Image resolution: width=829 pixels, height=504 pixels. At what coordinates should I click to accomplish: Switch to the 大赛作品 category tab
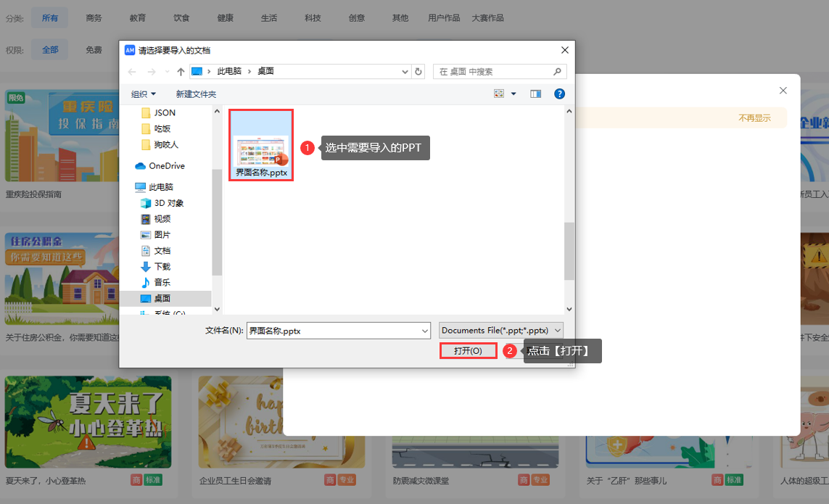coord(488,17)
